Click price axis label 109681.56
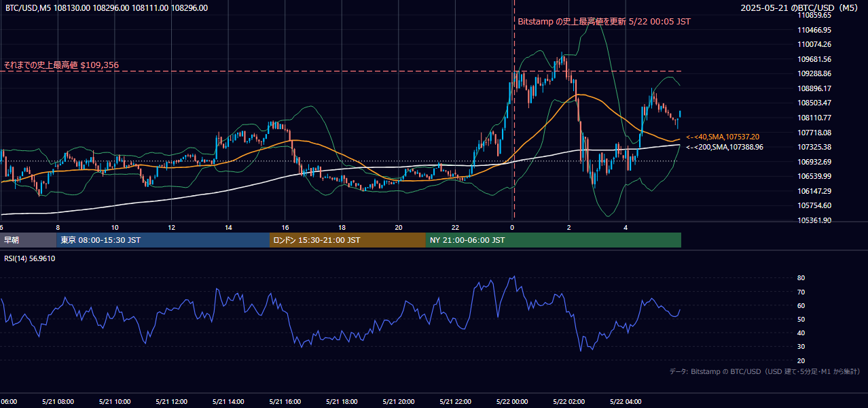 pyautogui.click(x=814, y=59)
